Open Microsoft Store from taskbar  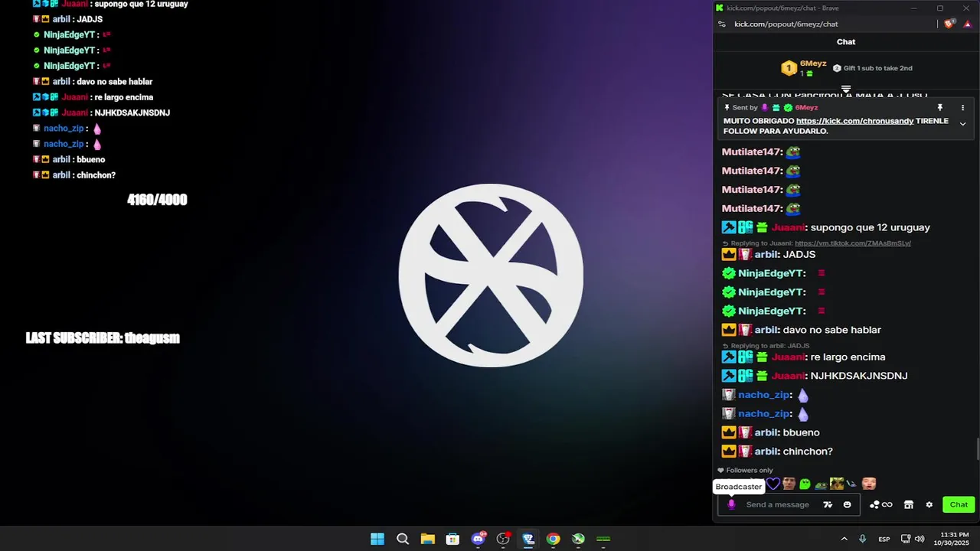(x=452, y=539)
